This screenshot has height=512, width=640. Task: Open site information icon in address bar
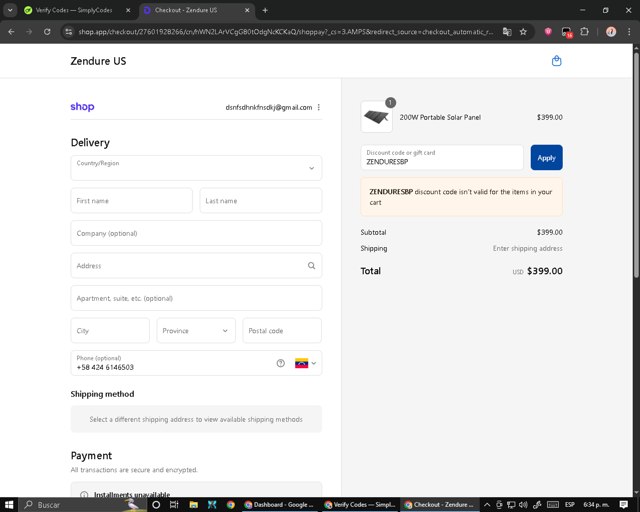(x=69, y=32)
